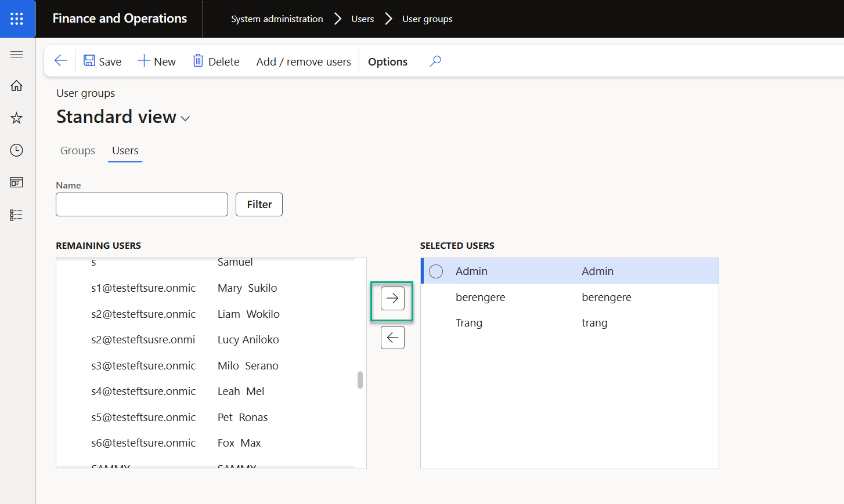Image resolution: width=844 pixels, height=504 pixels.
Task: Create a New user group
Action: pos(157,61)
